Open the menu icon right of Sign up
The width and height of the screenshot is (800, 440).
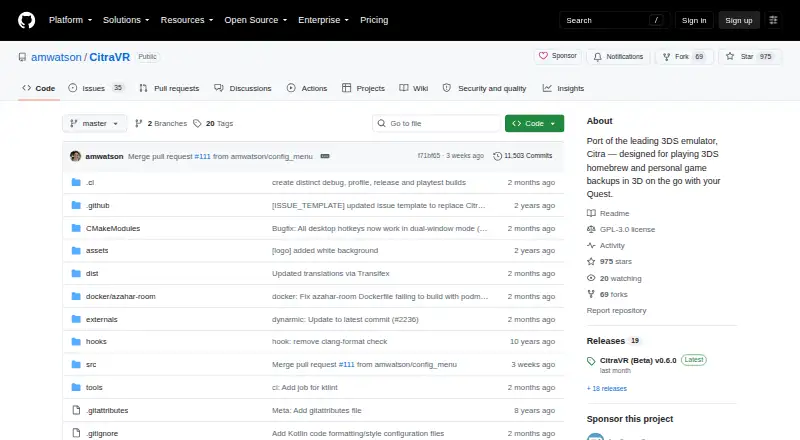773,20
